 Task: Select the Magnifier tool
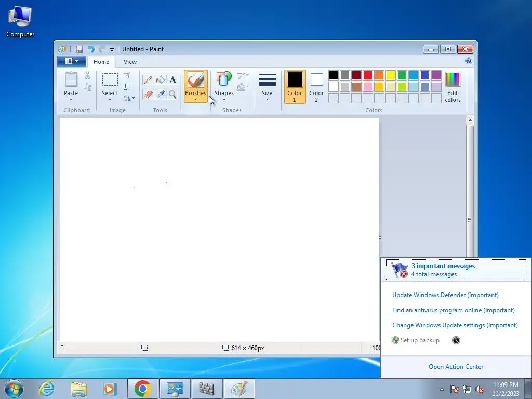point(172,95)
